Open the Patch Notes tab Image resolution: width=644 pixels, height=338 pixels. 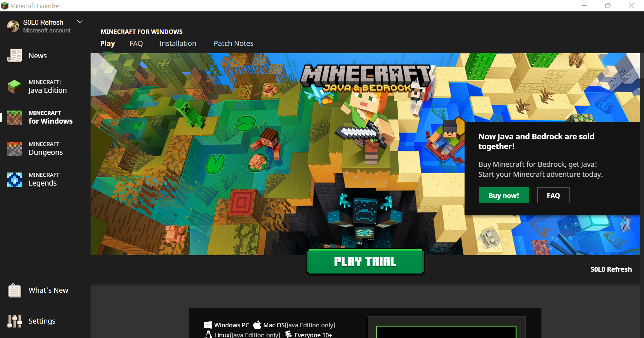234,44
